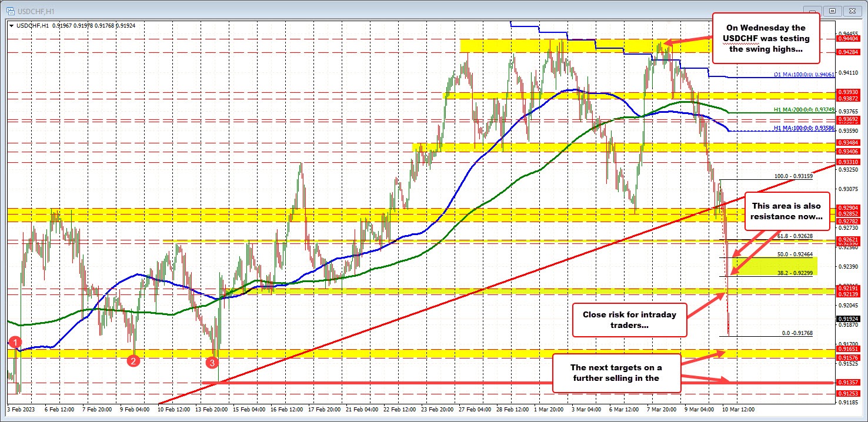Image resolution: width=868 pixels, height=422 pixels.
Task: Select the Fibonacci 0.0 - 0.91768 low label
Action: 796,333
